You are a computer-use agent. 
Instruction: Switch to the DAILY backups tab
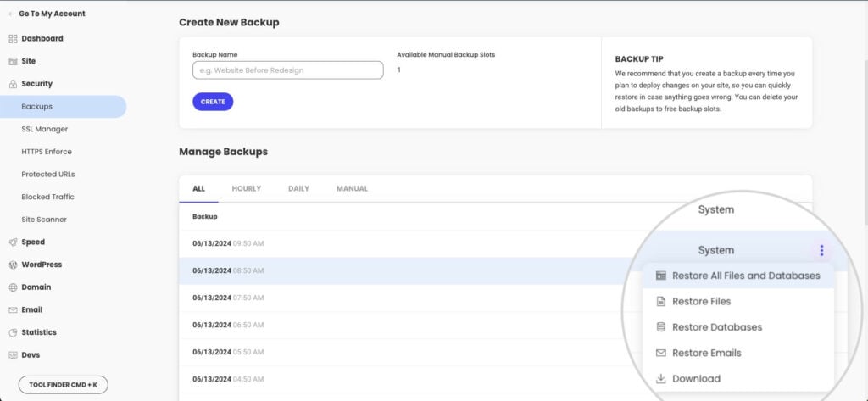click(x=298, y=189)
